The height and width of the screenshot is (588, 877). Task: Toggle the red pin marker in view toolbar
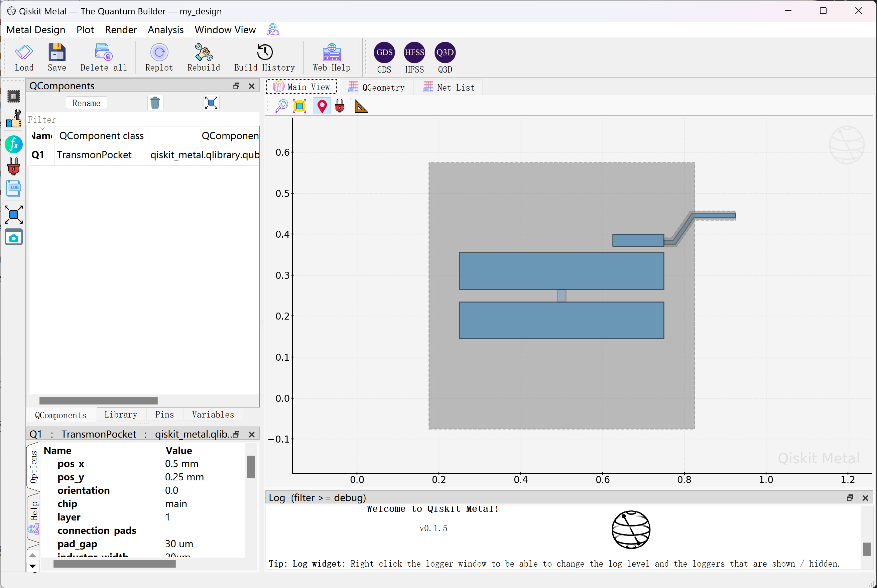pos(322,107)
